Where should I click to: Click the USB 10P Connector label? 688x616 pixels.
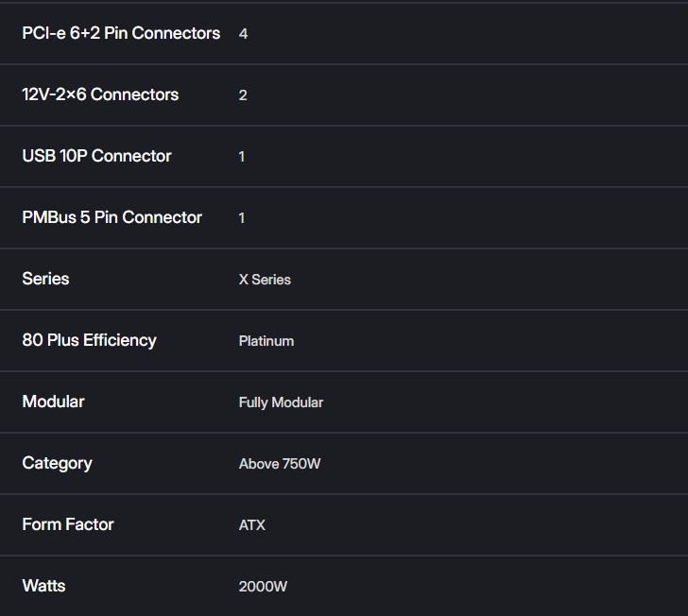pos(97,156)
